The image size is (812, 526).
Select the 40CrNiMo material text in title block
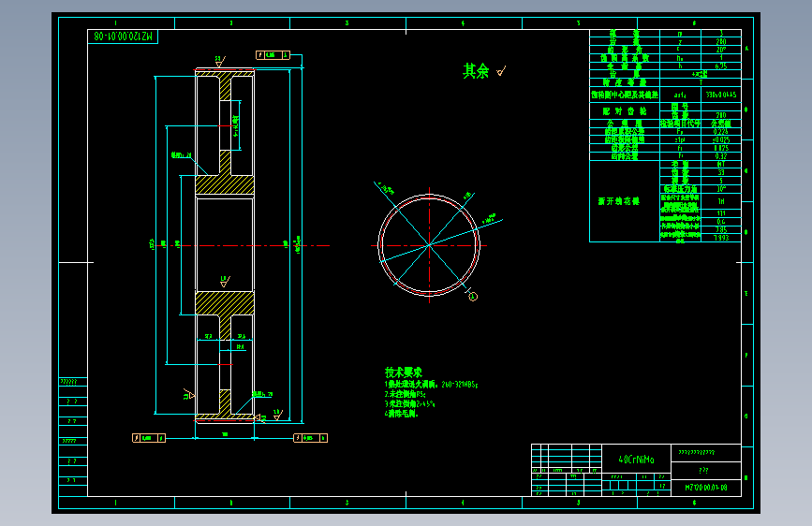[637, 460]
